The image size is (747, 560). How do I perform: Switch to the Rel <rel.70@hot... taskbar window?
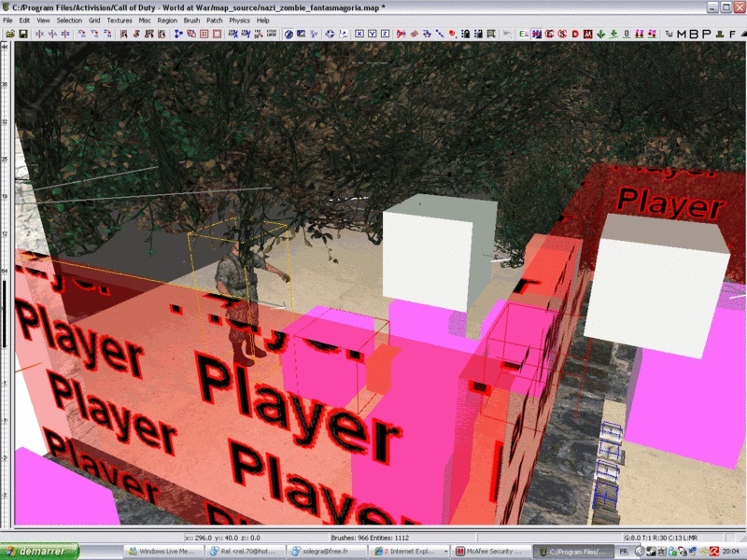[246, 552]
